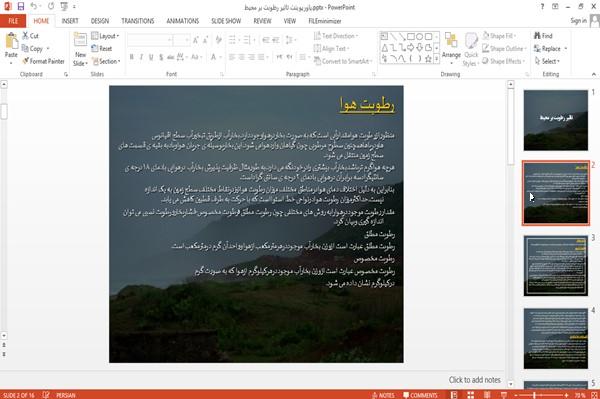Switch to the SLIDE SHOW tab

click(x=226, y=21)
